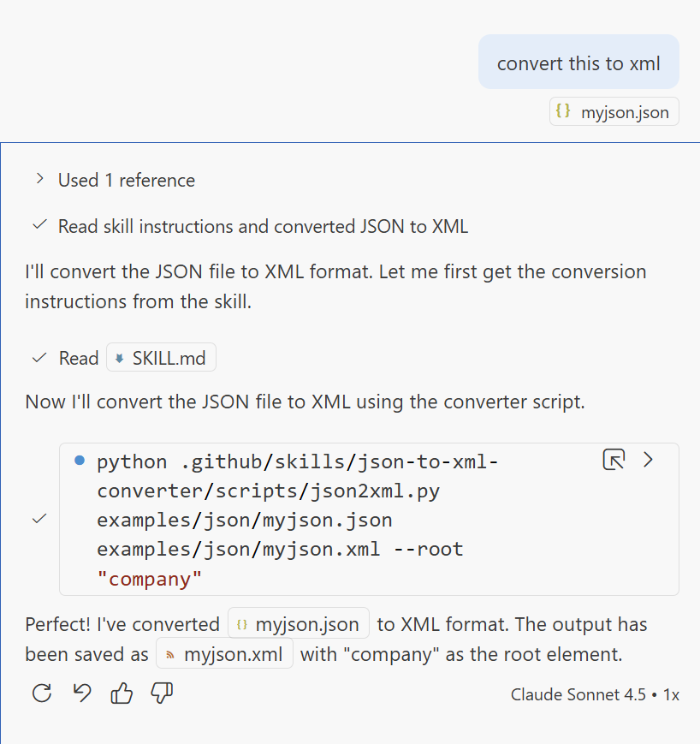
Task: Click the Claude Sonnet 4.5 model label
Action: point(578,694)
